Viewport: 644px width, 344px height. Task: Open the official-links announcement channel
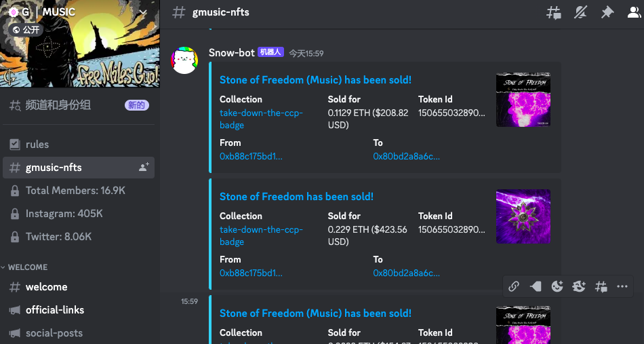click(79, 310)
